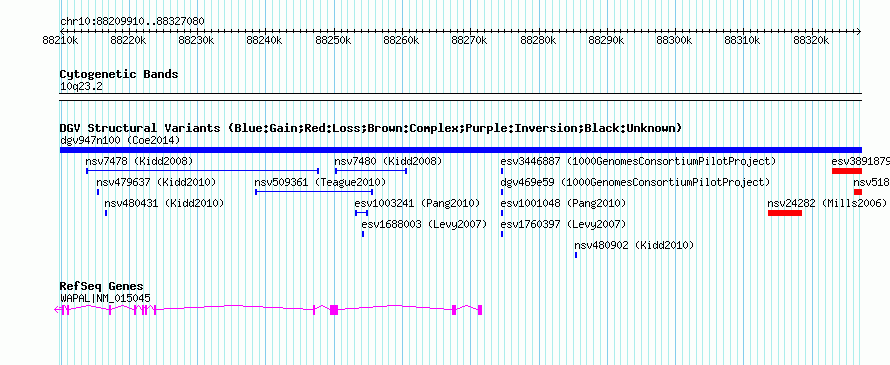Click the nsv480902 (Kidd2010) label
The height and width of the screenshot is (365, 890).
pos(634,245)
